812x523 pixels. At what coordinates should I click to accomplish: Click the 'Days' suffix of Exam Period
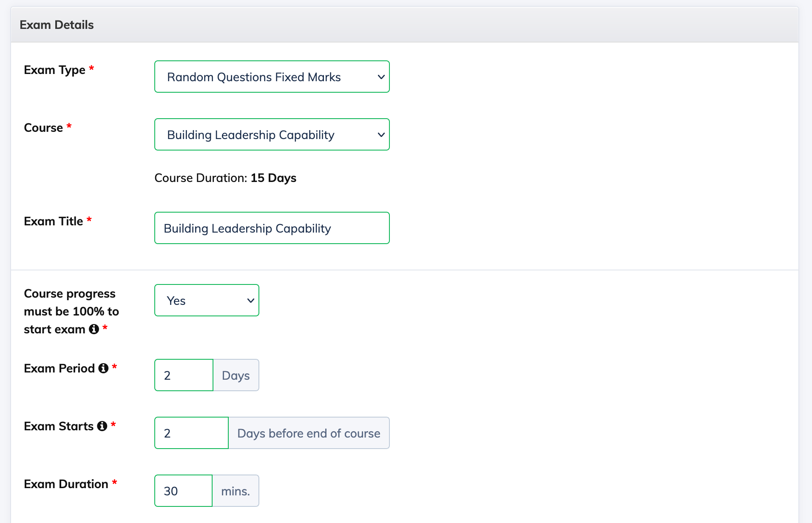coord(236,375)
